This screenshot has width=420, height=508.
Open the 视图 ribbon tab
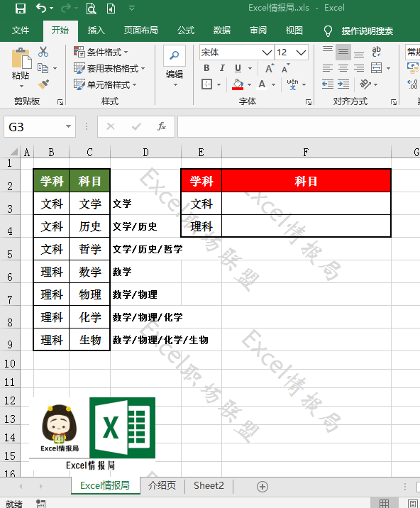(x=294, y=31)
